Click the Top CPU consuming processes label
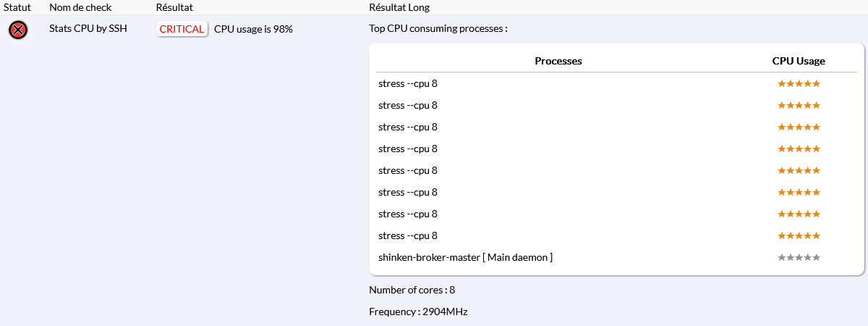Image resolution: width=868 pixels, height=326 pixels. pos(438,29)
